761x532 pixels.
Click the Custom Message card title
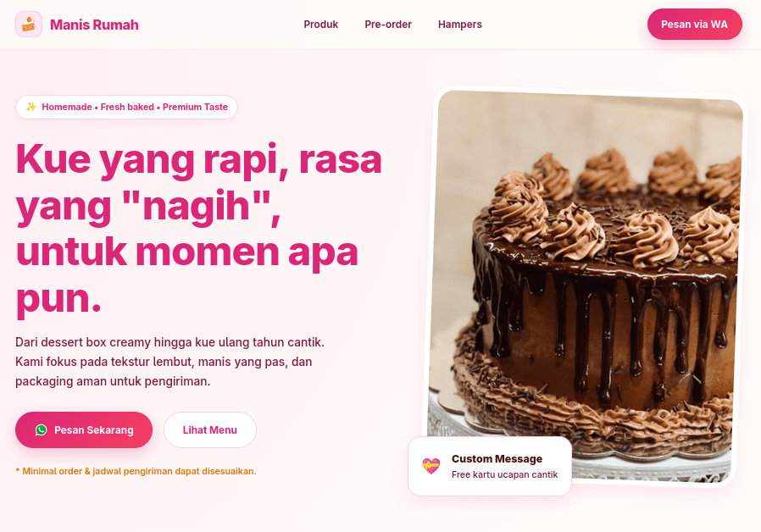497,459
